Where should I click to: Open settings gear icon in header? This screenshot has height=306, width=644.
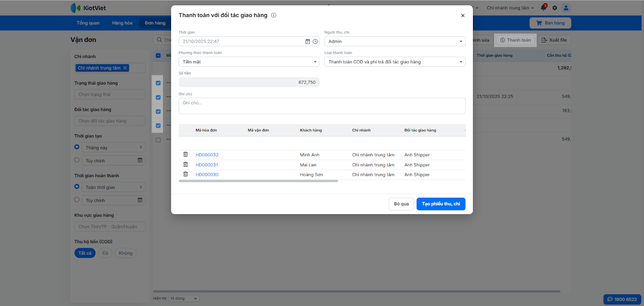[555, 8]
